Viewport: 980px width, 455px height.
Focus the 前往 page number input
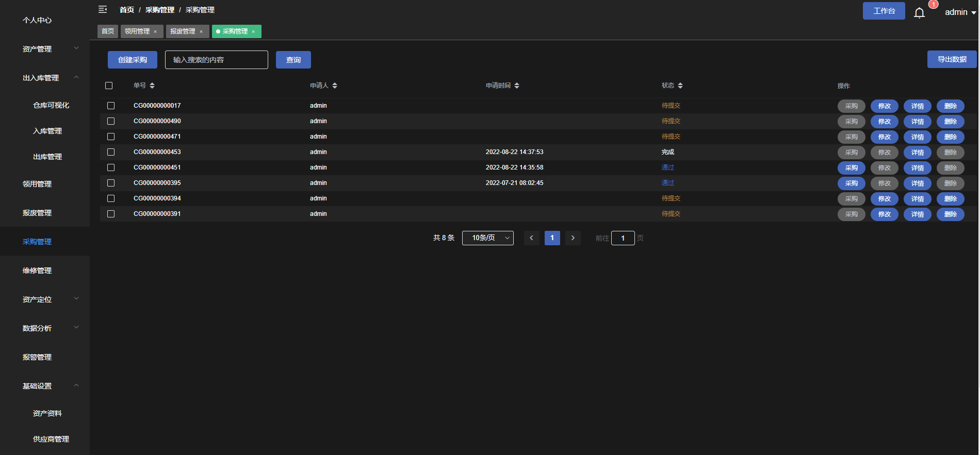coord(623,238)
